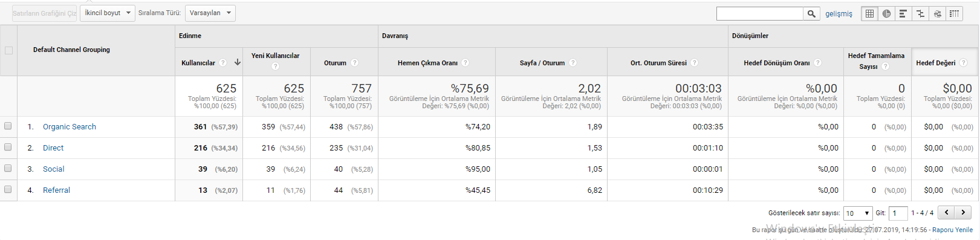Image resolution: width=980 pixels, height=240 pixels.
Task: Switch to pie chart percentage view
Action: 886,13
